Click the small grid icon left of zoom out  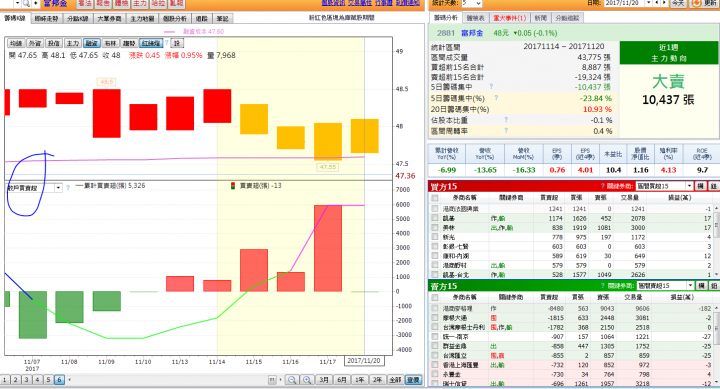coord(272,380)
